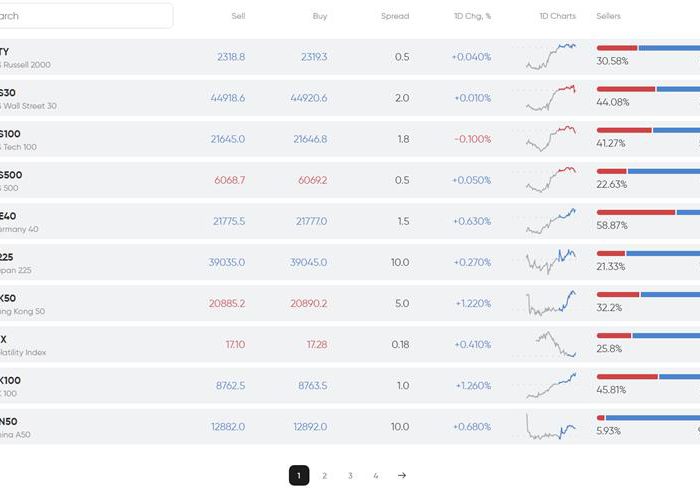Open US Russell 2000 1D chart
Screen dimensions: 700x489
coord(551,57)
